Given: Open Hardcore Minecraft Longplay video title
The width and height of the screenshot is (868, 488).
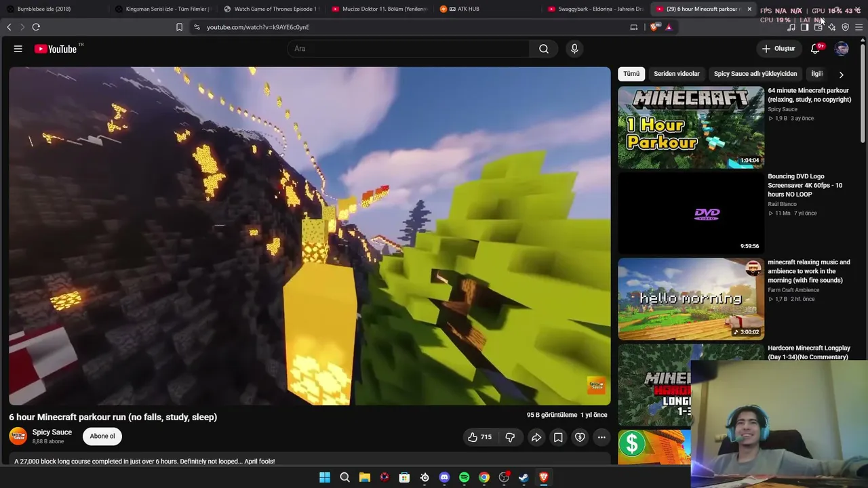Looking at the screenshot, I should tap(808, 352).
